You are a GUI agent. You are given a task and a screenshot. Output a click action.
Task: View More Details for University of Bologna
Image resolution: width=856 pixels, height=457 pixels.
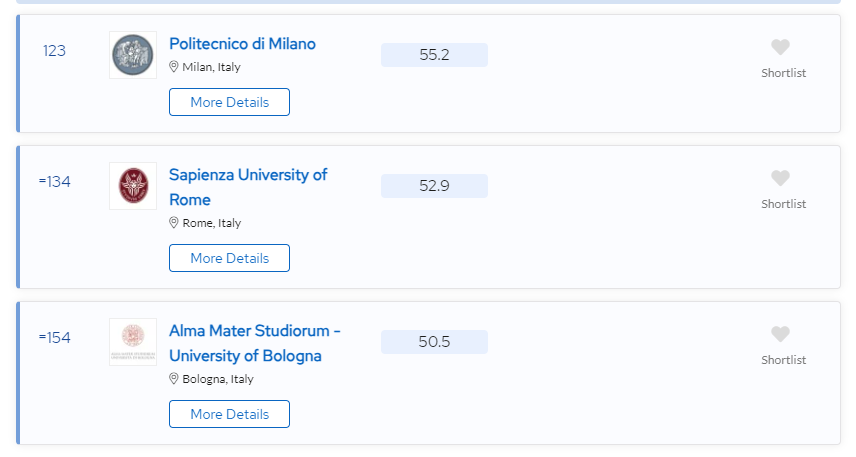pos(229,414)
